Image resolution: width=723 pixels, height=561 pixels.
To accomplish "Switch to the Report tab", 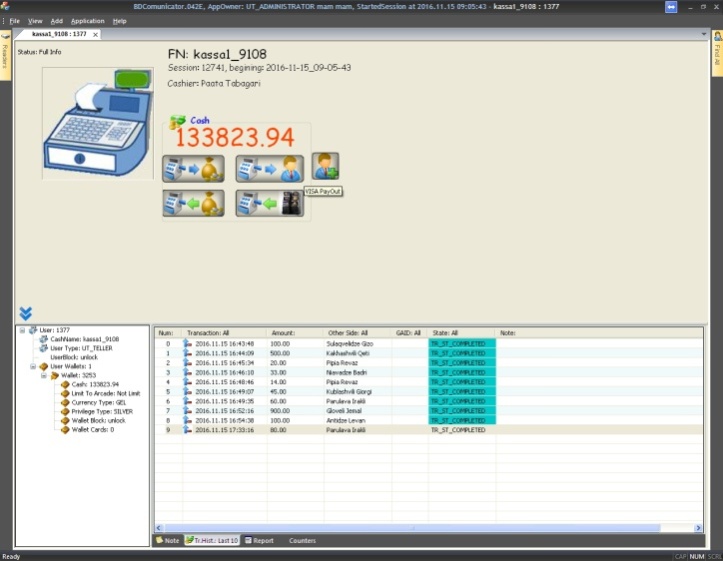I will (x=259, y=540).
